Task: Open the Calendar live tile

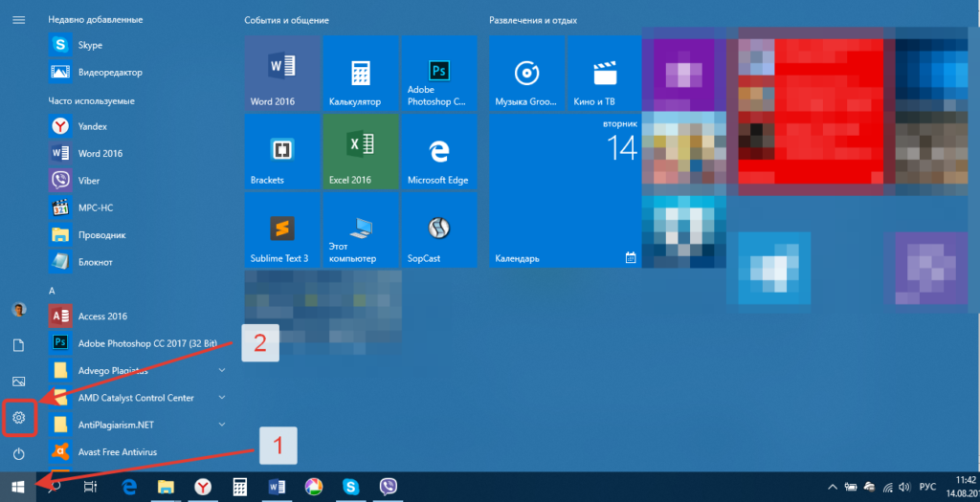Action: point(564,192)
